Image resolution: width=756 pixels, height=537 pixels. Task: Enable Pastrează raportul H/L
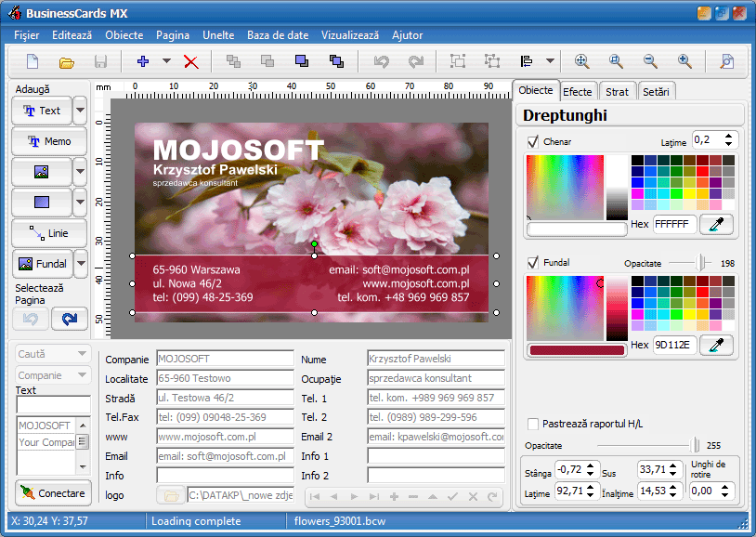533,424
